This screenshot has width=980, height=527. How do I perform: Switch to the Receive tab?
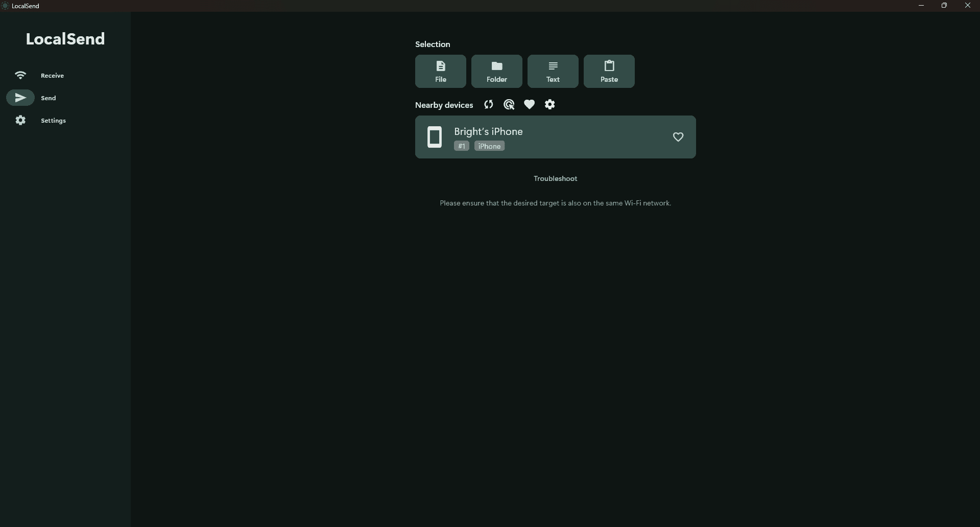[x=52, y=75]
